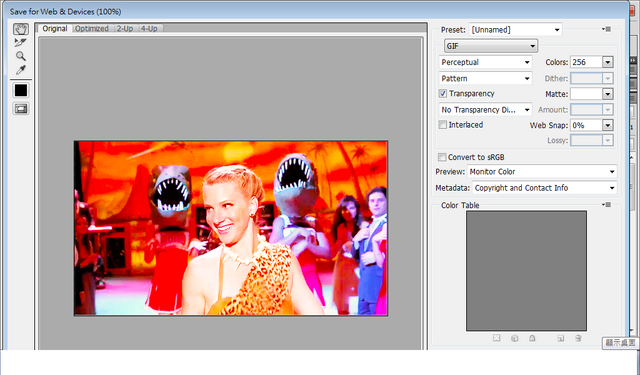
Task: Switch to the Original tab
Action: [54, 29]
